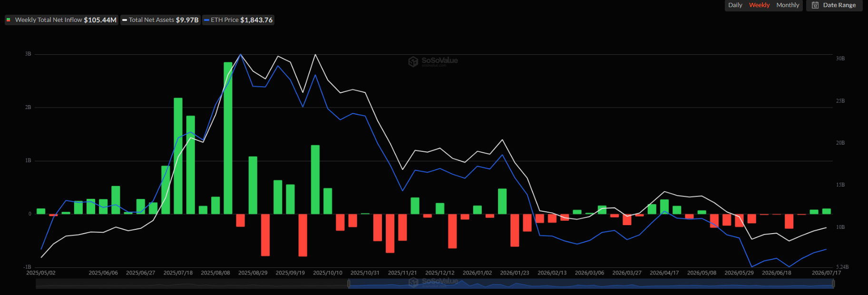Click the 3B left axis label

coord(28,54)
